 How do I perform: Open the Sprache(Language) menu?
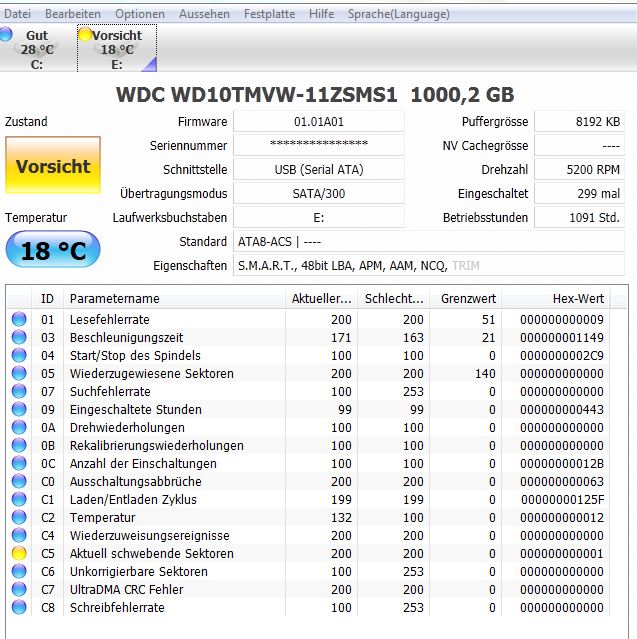click(x=399, y=14)
